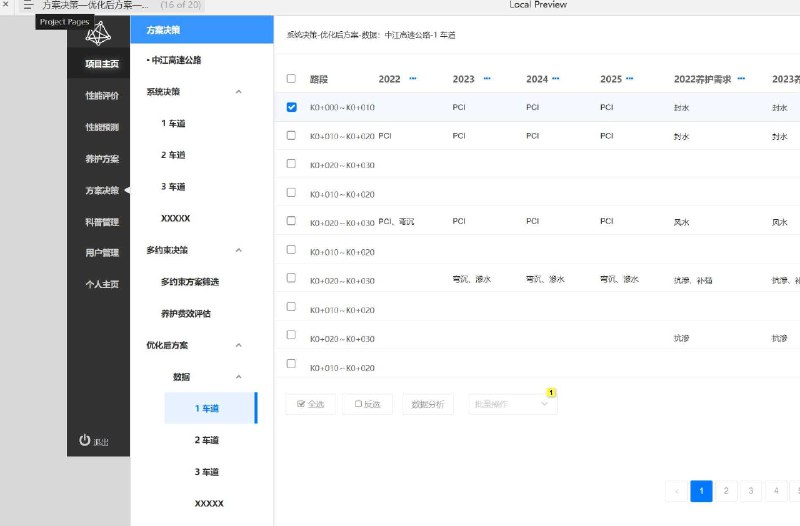Open 性能评价 in the sidebar
The image size is (800, 526).
(x=102, y=95)
